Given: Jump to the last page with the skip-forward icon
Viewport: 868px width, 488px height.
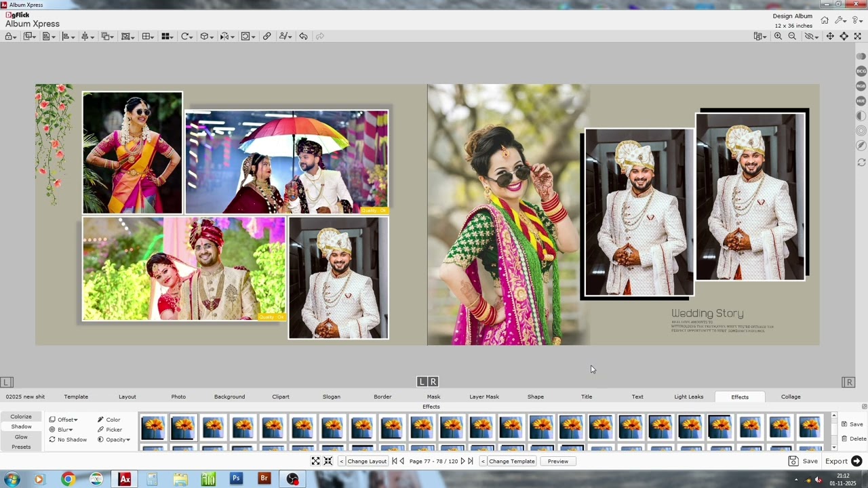Looking at the screenshot, I should [x=471, y=461].
